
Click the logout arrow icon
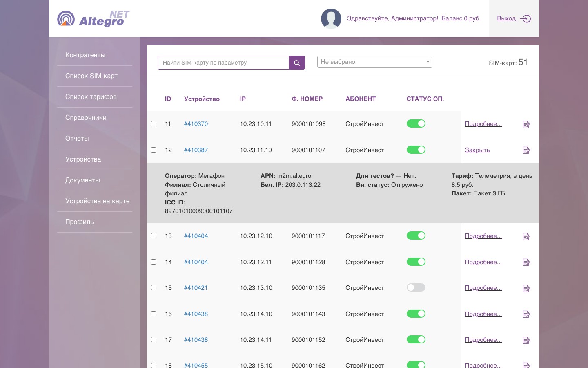point(525,18)
